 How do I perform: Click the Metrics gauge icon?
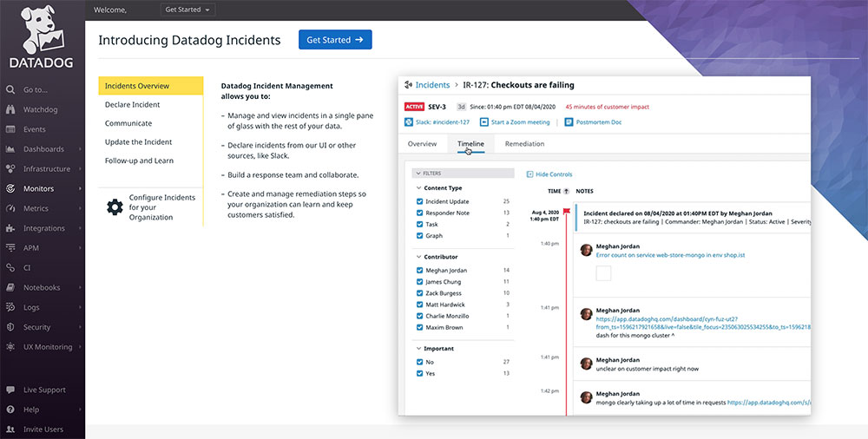(10, 209)
